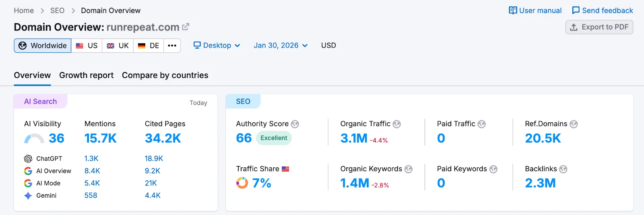Click Export to PDF button

599,27
